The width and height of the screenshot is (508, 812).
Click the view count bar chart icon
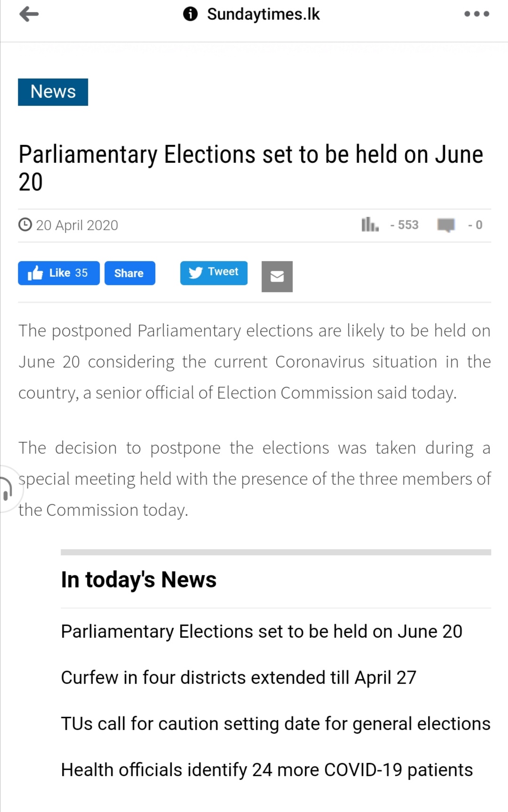click(370, 225)
